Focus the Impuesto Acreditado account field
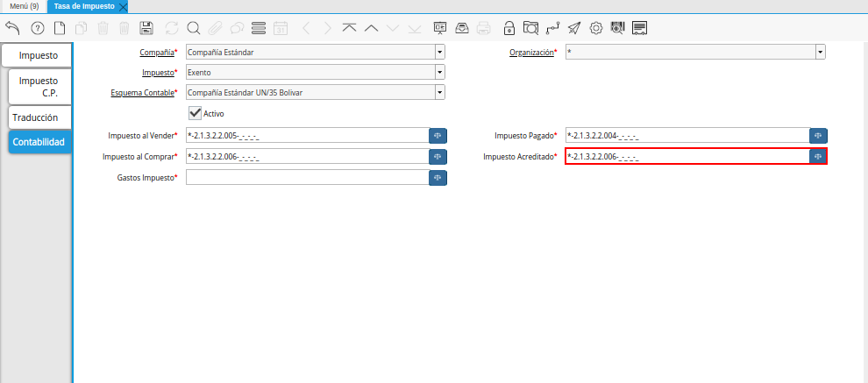 [x=687, y=157]
